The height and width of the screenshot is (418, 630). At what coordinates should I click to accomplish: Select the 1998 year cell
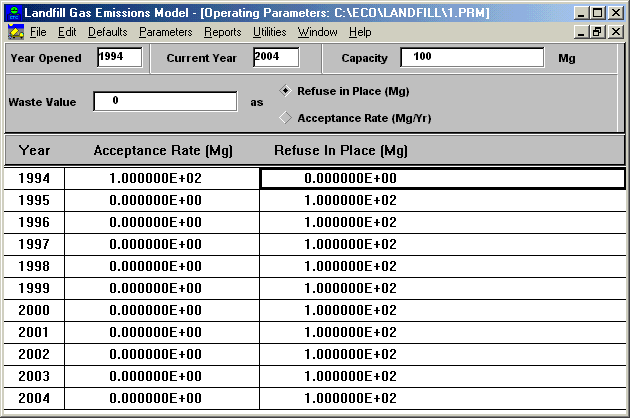click(x=34, y=266)
